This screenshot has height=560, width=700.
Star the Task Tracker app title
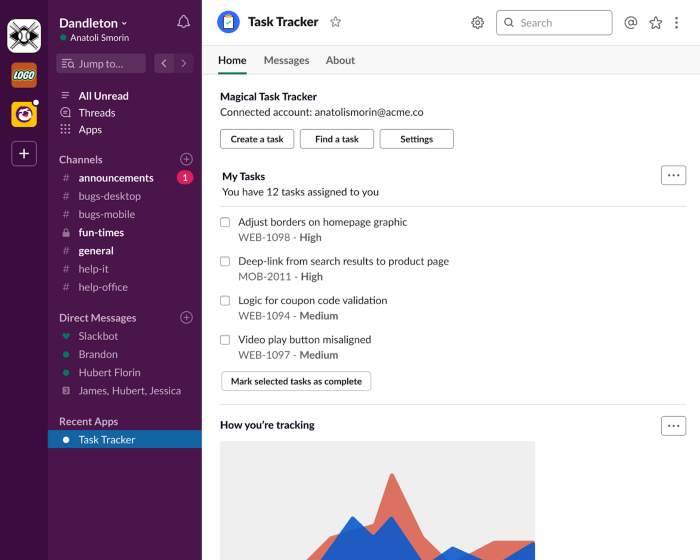(x=335, y=22)
